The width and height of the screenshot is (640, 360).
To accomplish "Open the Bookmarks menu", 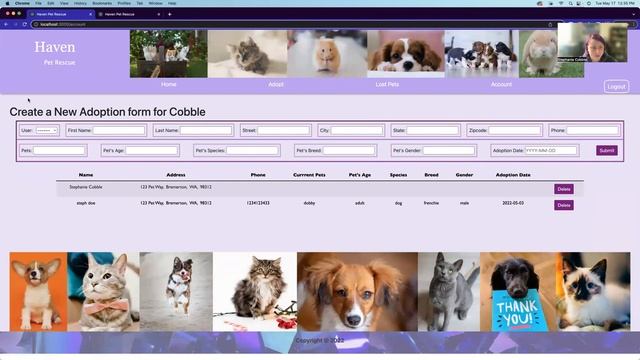I will tap(102, 3).
